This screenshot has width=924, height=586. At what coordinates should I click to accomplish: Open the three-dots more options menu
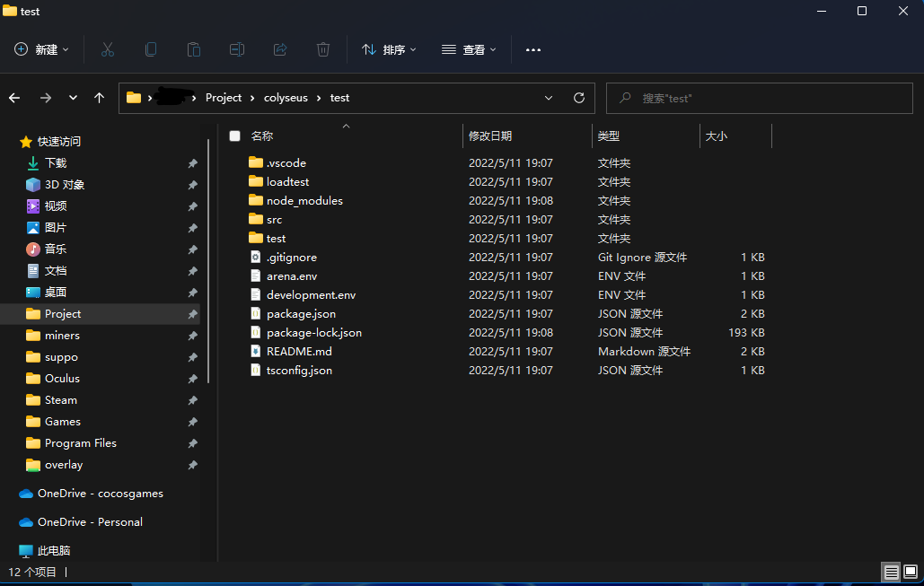(533, 50)
